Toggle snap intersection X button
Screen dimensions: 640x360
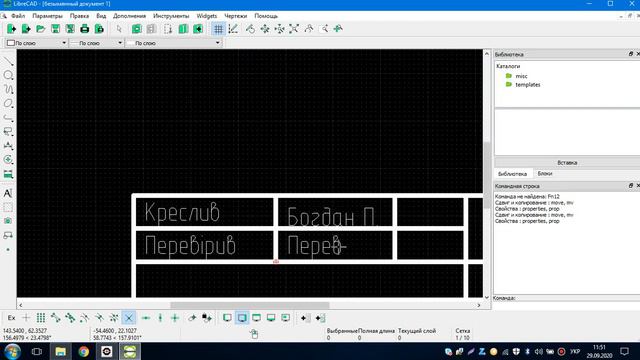point(129,318)
